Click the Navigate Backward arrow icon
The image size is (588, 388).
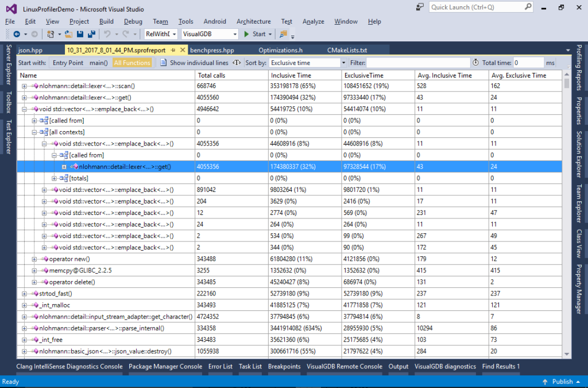(18, 33)
